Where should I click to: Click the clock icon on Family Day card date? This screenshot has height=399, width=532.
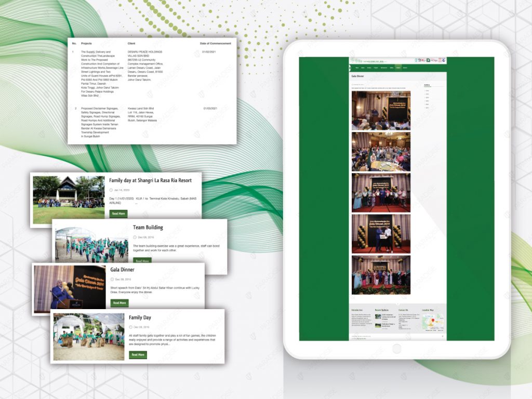point(130,327)
